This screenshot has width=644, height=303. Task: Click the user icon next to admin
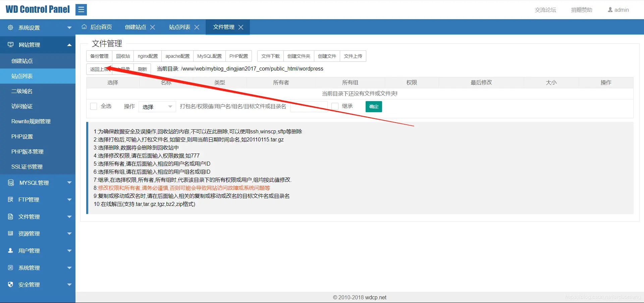(610, 10)
